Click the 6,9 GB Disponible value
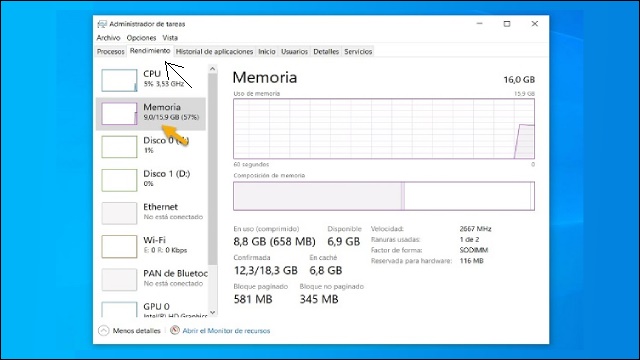Image resolution: width=640 pixels, height=360 pixels. pos(344,242)
